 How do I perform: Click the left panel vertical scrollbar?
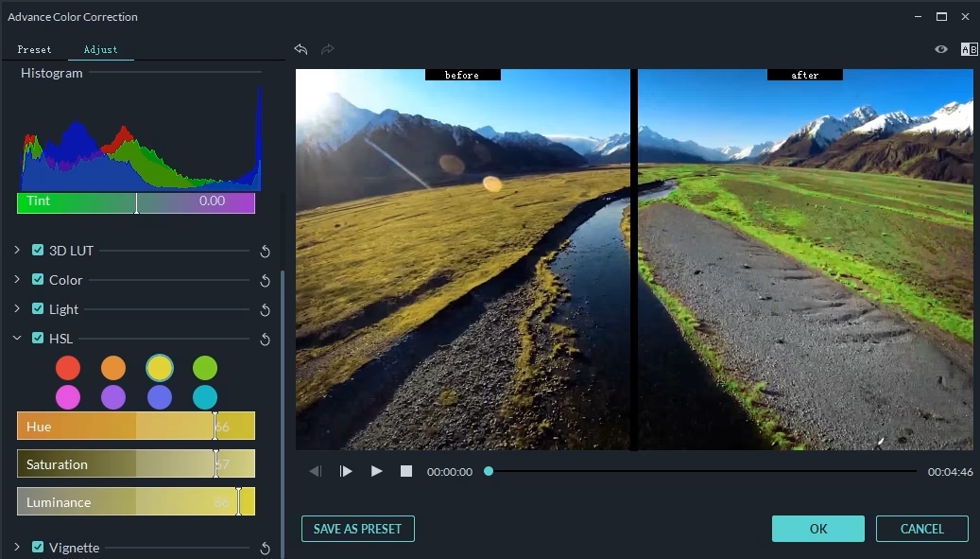(283, 412)
